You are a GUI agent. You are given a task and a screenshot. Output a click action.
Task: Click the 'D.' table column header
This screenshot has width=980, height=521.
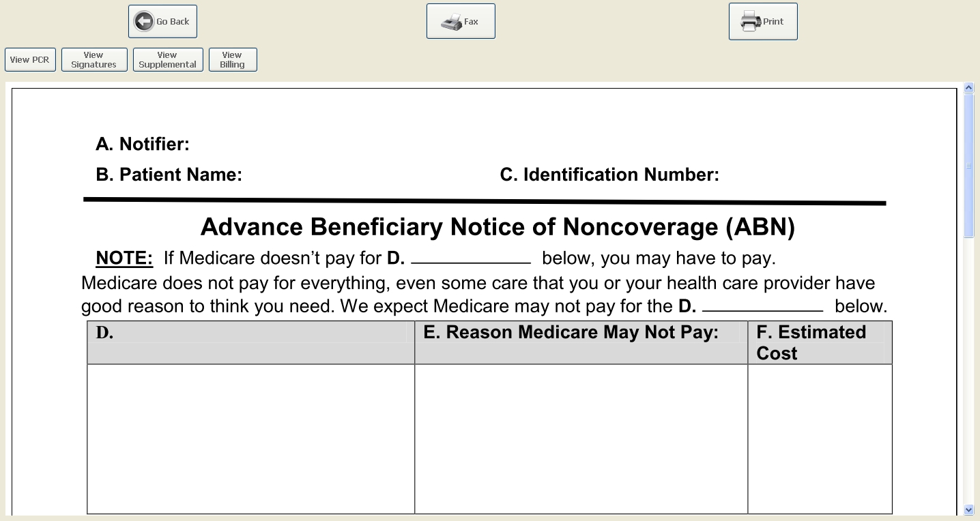point(251,342)
